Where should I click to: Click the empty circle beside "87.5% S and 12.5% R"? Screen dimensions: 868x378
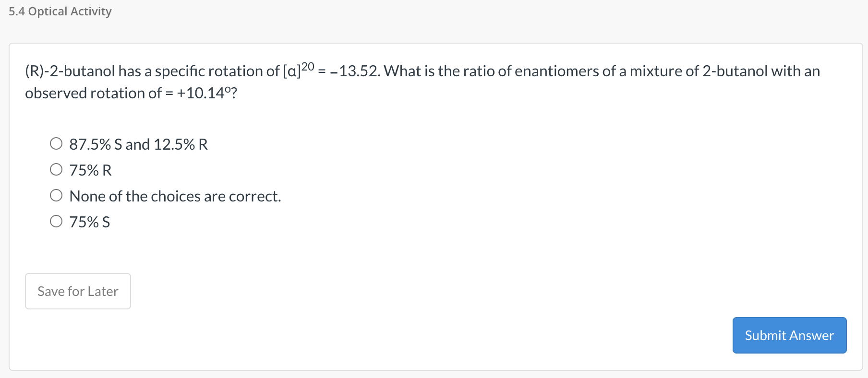coord(56,142)
